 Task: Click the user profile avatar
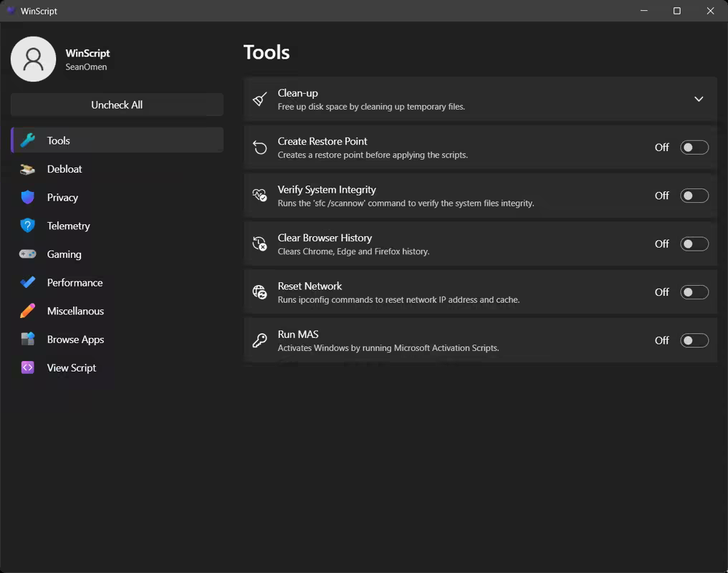tap(34, 59)
